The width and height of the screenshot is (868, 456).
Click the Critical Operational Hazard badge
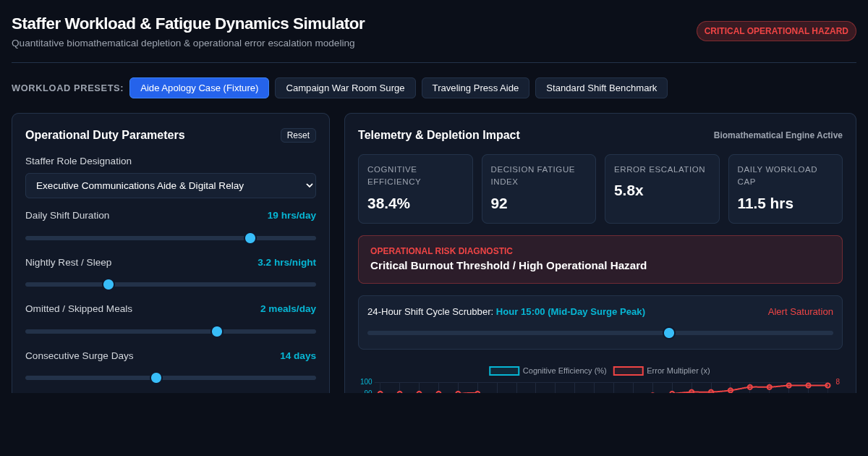[776, 31]
